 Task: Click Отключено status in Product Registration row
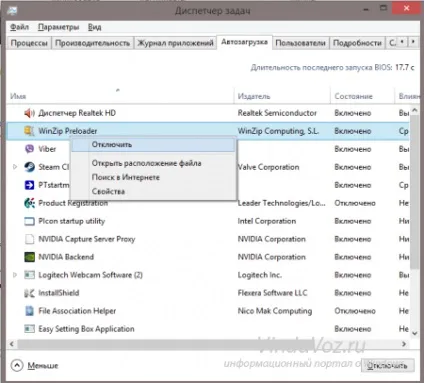pos(355,203)
